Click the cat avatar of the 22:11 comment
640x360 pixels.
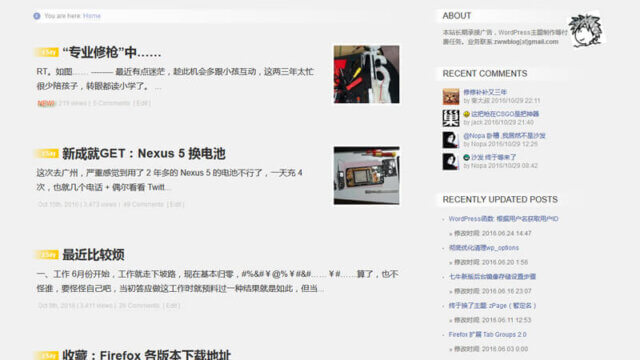pos(451,97)
